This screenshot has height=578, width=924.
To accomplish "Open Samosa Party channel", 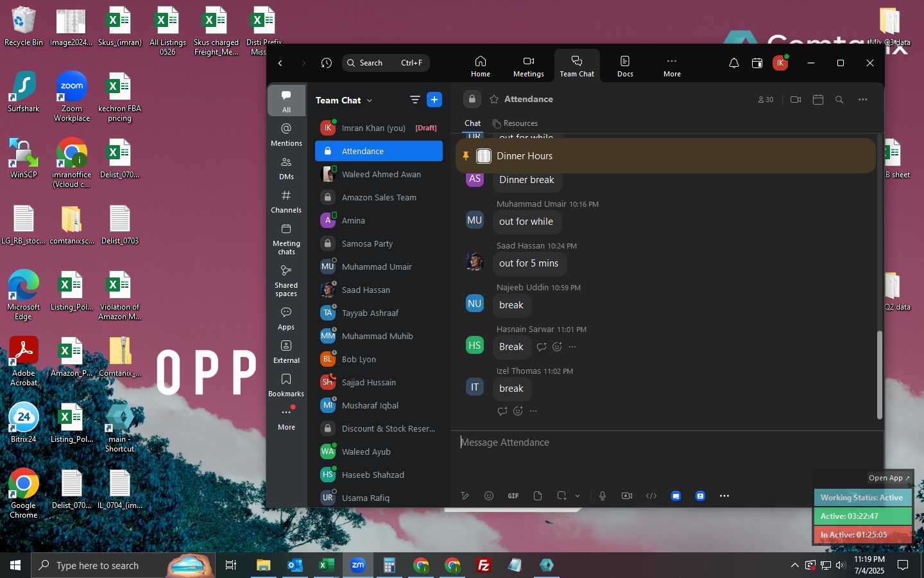I will click(379, 243).
